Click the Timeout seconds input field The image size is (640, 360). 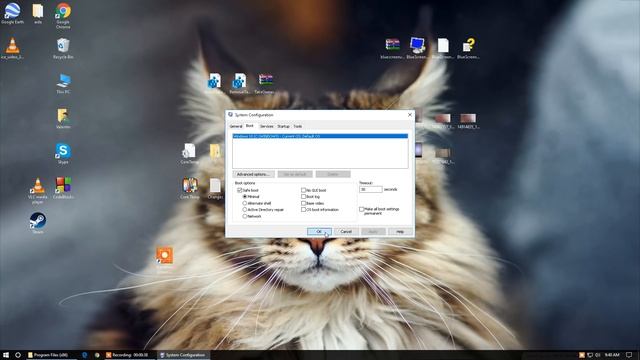coord(371,189)
